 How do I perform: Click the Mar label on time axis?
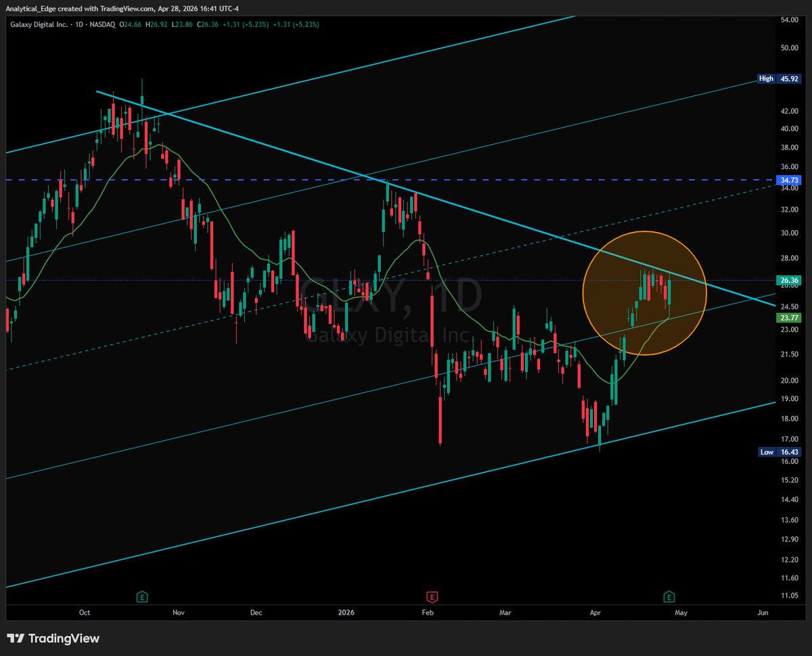click(505, 613)
